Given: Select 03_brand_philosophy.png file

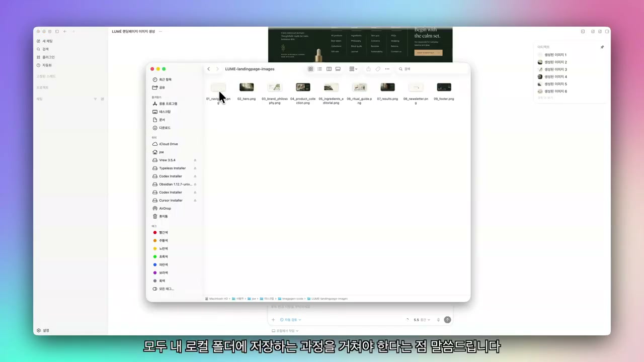Looking at the screenshot, I should click(275, 93).
